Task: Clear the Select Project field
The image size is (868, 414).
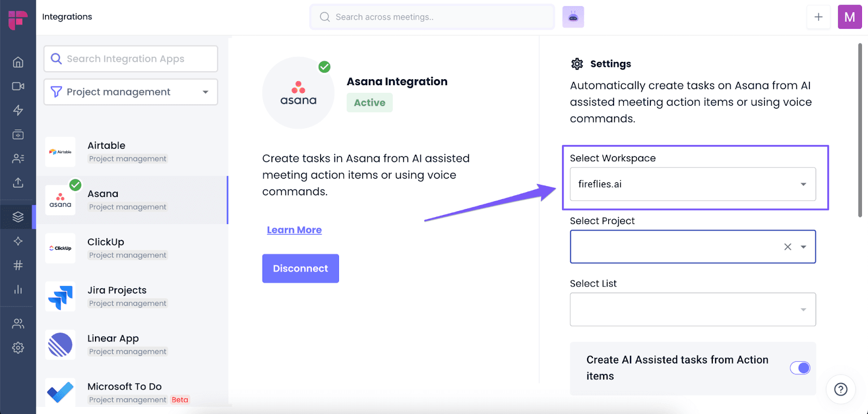Action: [x=788, y=247]
